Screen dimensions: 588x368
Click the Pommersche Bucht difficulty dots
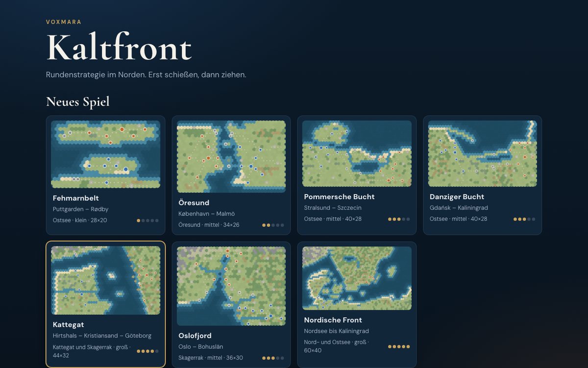pos(399,219)
